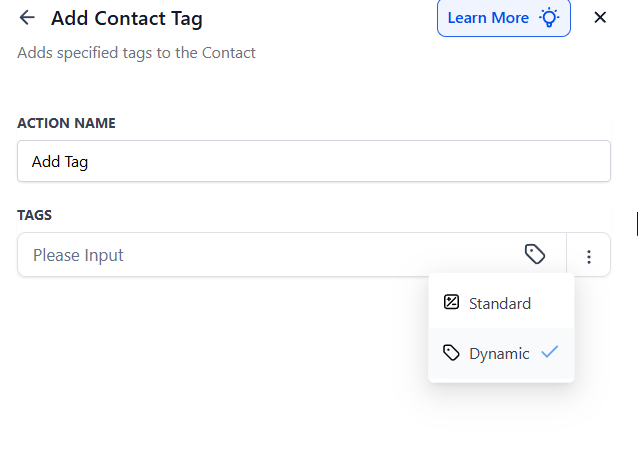Click the lightbulb icon in Learn More
This screenshot has height=450, width=638.
coord(549,18)
